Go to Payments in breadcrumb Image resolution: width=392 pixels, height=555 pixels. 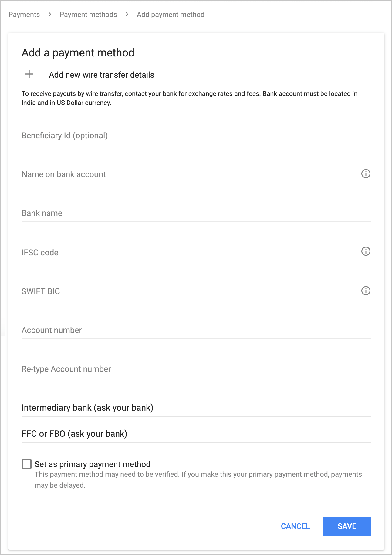point(24,15)
